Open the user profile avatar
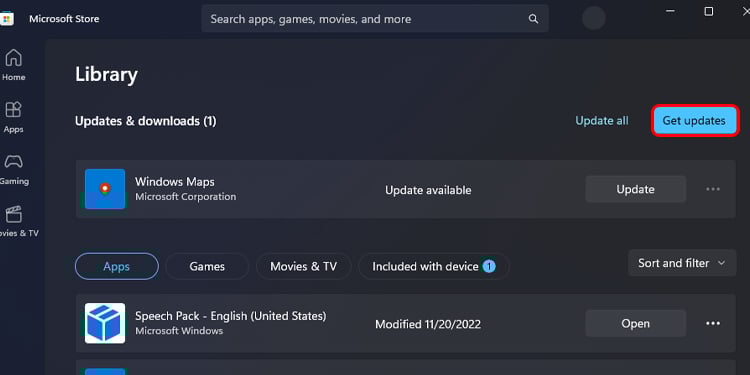 click(594, 19)
